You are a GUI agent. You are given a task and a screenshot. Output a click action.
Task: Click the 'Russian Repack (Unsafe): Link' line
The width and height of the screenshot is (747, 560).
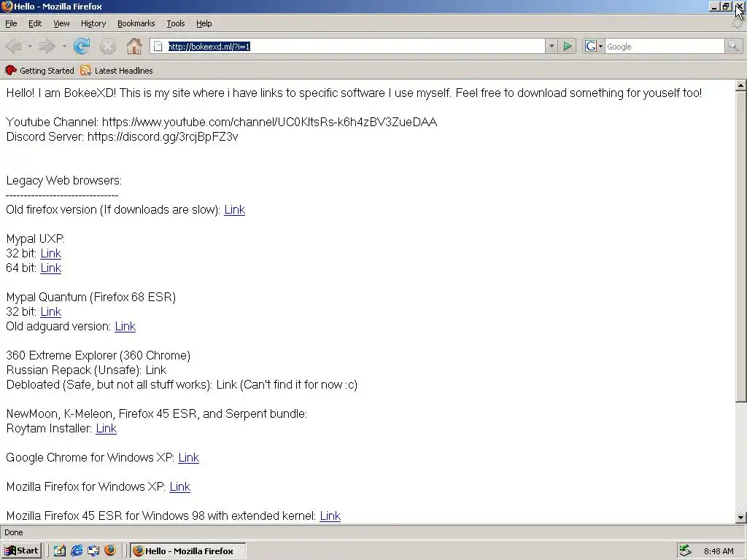86,370
